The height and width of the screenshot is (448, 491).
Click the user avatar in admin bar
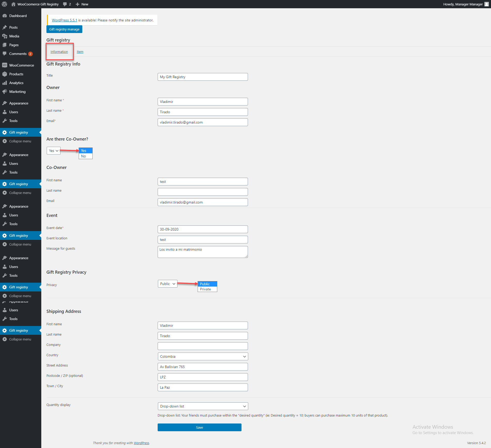point(486,4)
